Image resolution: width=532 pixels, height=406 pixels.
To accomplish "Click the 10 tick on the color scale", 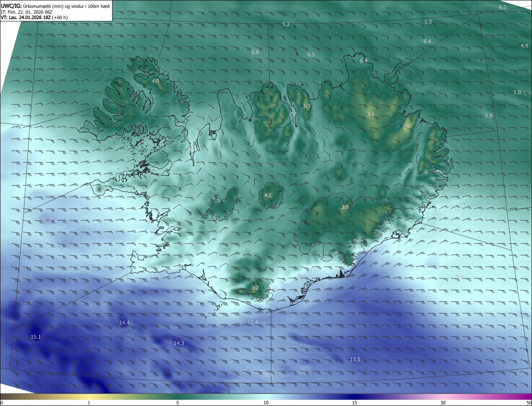I will [x=266, y=403].
